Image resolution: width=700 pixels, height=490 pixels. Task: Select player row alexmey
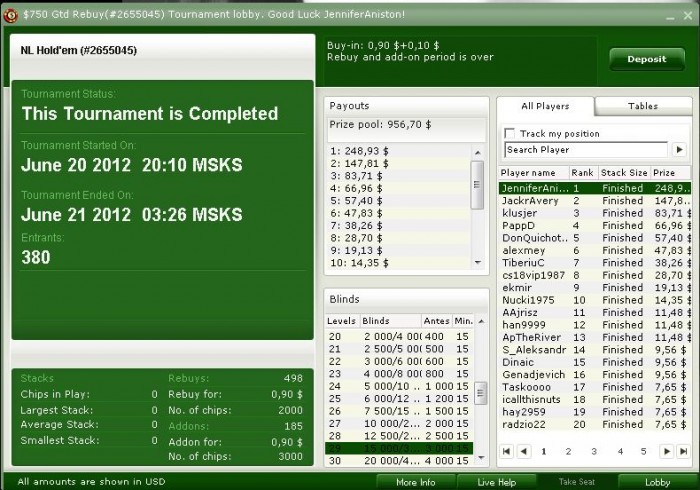point(595,250)
